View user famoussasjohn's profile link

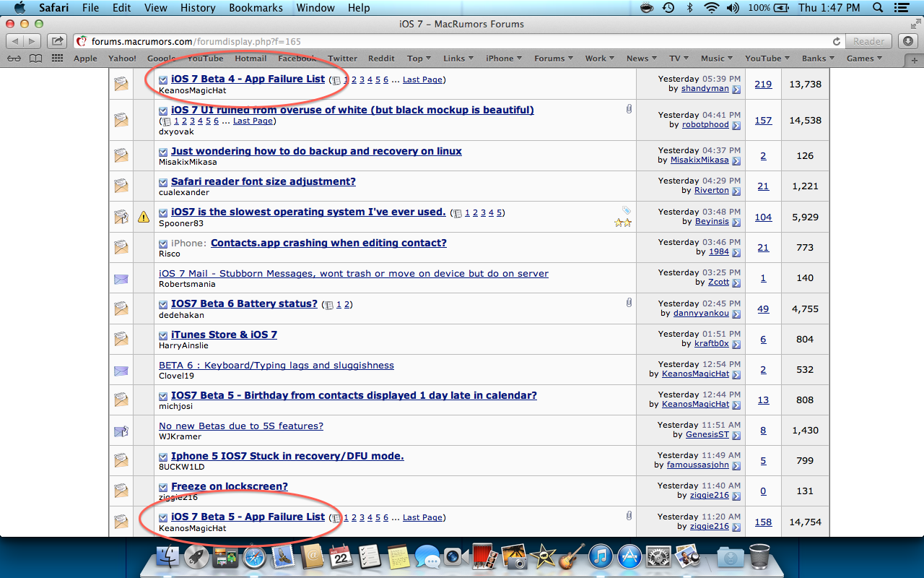click(697, 465)
